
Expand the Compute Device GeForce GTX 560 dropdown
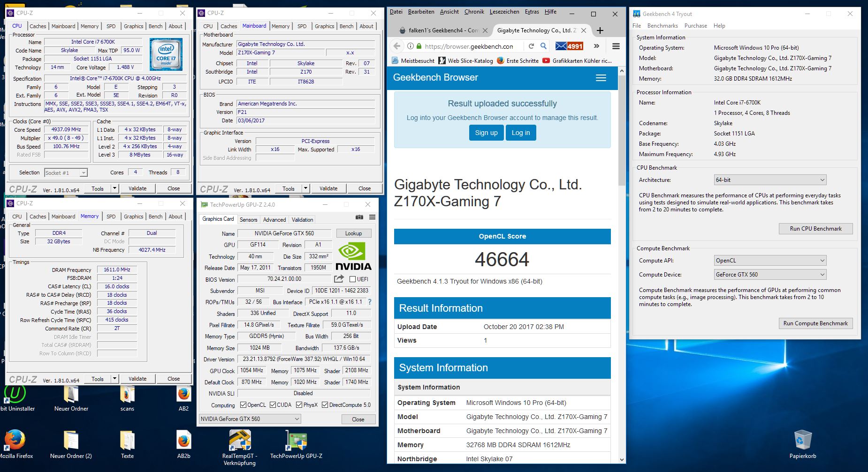click(770, 275)
